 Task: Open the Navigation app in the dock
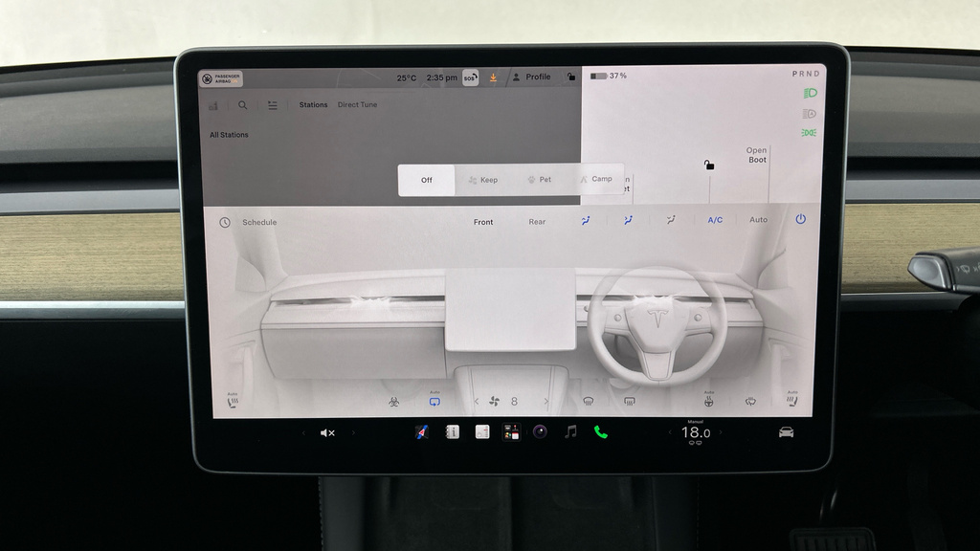click(422, 431)
